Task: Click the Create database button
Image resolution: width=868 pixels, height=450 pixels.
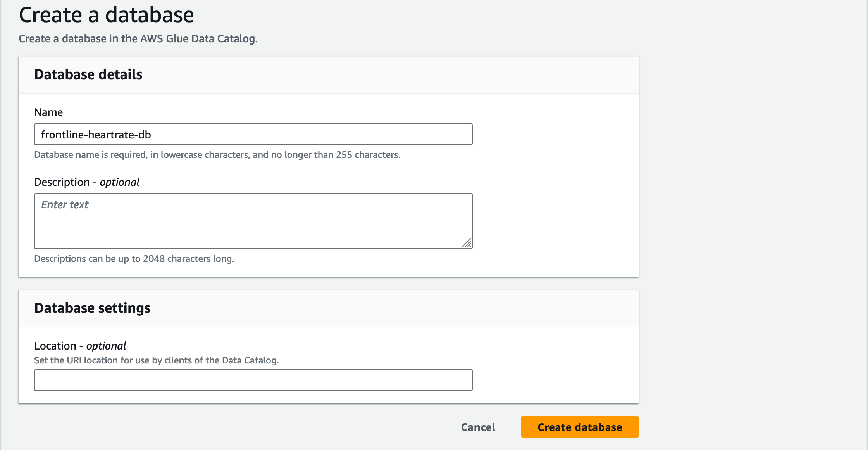Action: coord(579,427)
